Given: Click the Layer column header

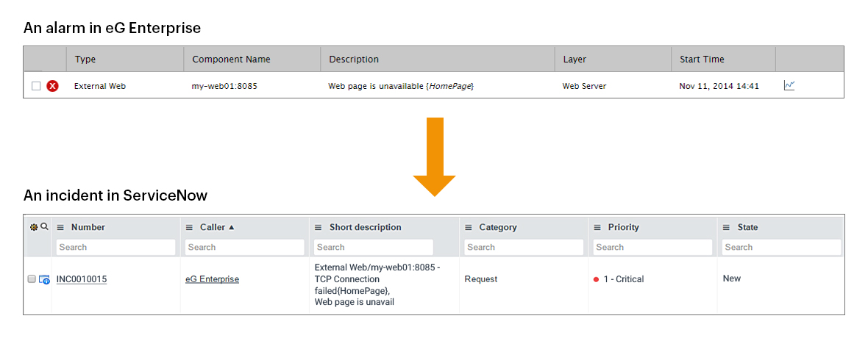Looking at the screenshot, I should pyautogui.click(x=574, y=60).
